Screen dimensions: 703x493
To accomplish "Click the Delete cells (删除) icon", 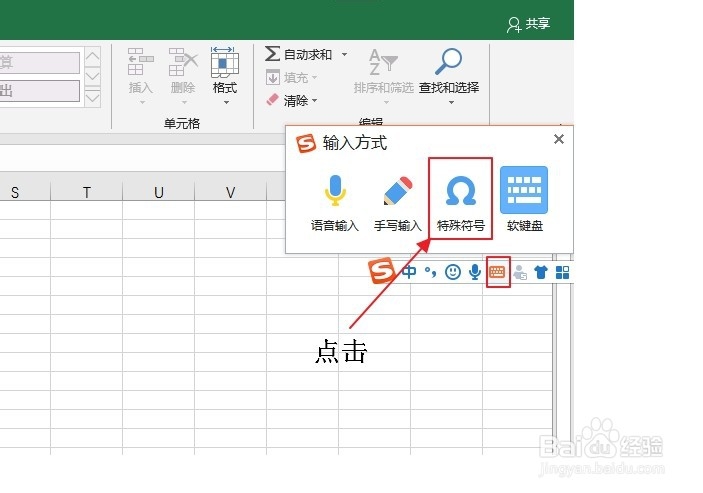I will coord(183,62).
